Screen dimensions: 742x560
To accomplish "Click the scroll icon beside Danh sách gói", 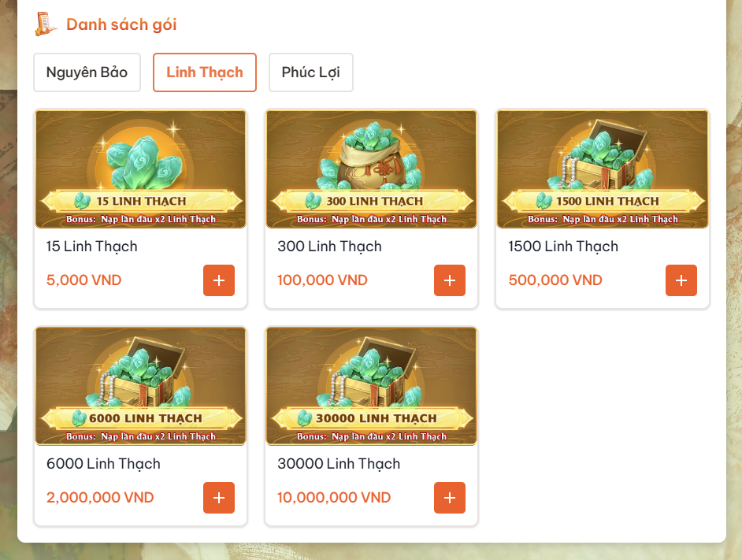I will coord(46,24).
